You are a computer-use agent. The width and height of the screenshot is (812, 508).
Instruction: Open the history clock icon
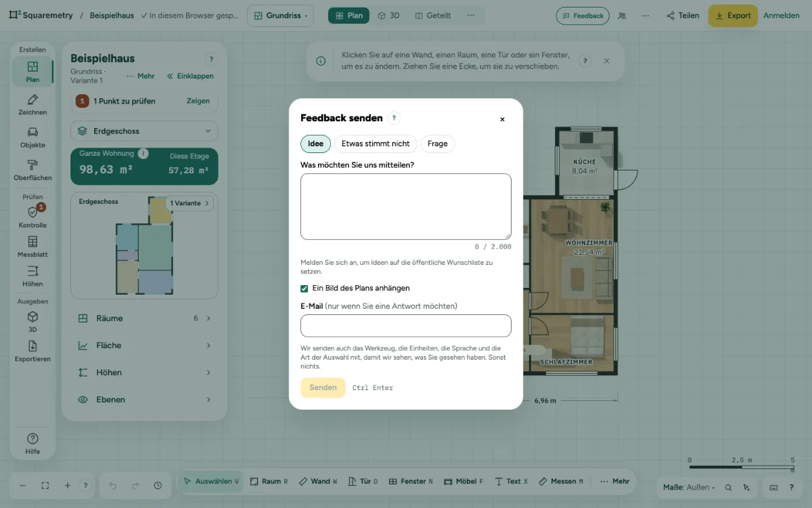coord(158,486)
